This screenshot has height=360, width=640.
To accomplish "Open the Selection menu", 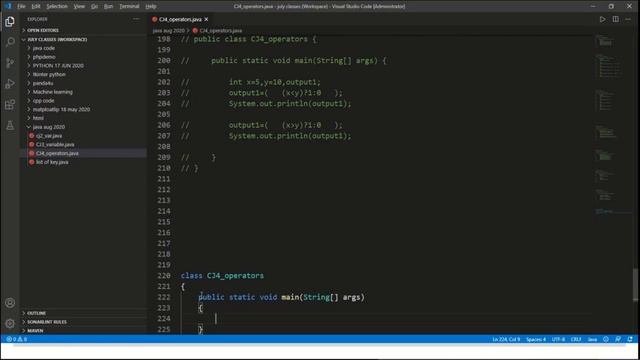I will click(x=57, y=6).
